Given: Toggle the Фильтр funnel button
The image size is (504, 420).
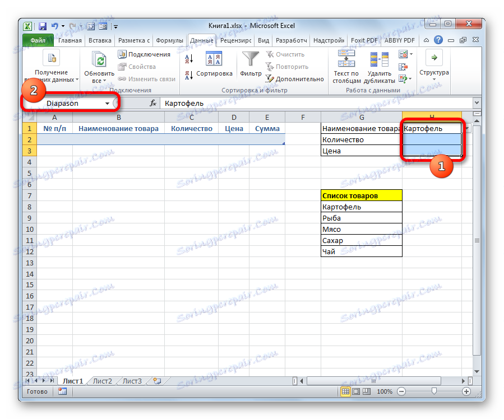Looking at the screenshot, I should [x=251, y=64].
